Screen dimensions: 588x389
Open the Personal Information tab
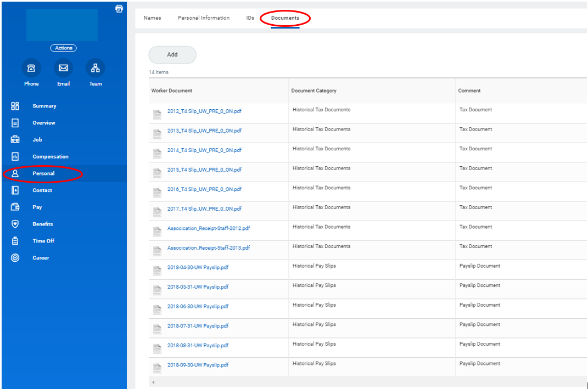click(204, 18)
